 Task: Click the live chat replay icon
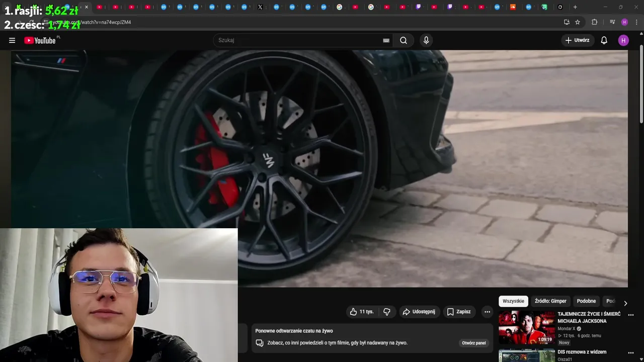coord(260,343)
